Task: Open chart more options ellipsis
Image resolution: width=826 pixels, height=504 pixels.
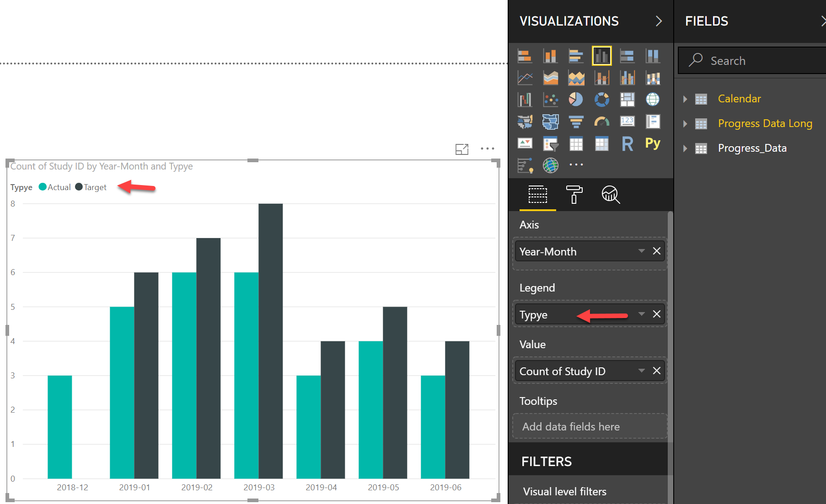Action: [488, 149]
